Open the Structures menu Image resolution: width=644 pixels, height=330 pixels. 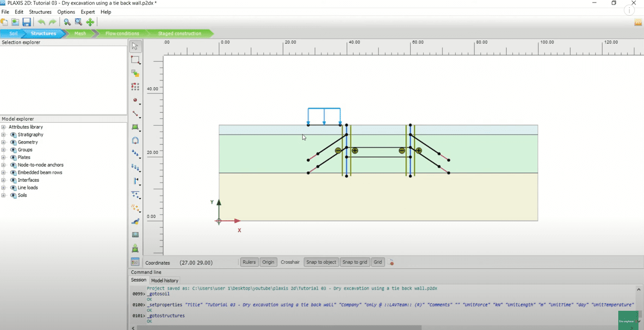tap(40, 12)
